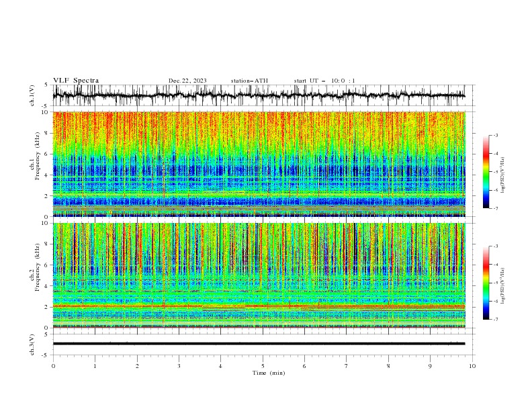Click the ch.1 voltage waveform trace

click(x=259, y=95)
